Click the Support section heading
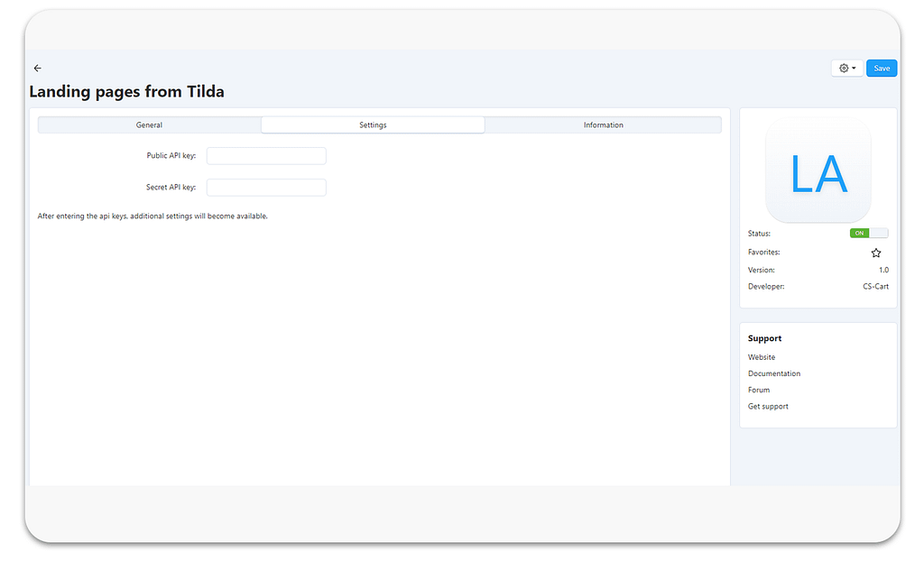 pyautogui.click(x=764, y=339)
